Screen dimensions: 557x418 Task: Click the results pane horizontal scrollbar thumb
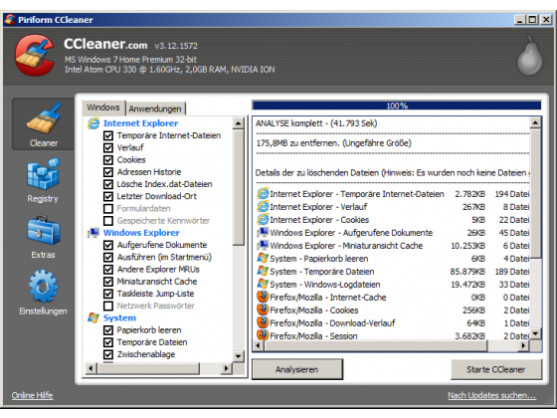coord(377,345)
